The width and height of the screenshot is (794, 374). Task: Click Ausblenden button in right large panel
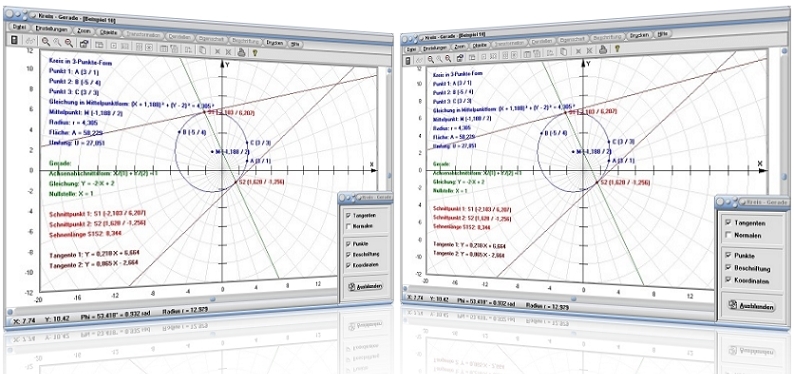(x=751, y=306)
